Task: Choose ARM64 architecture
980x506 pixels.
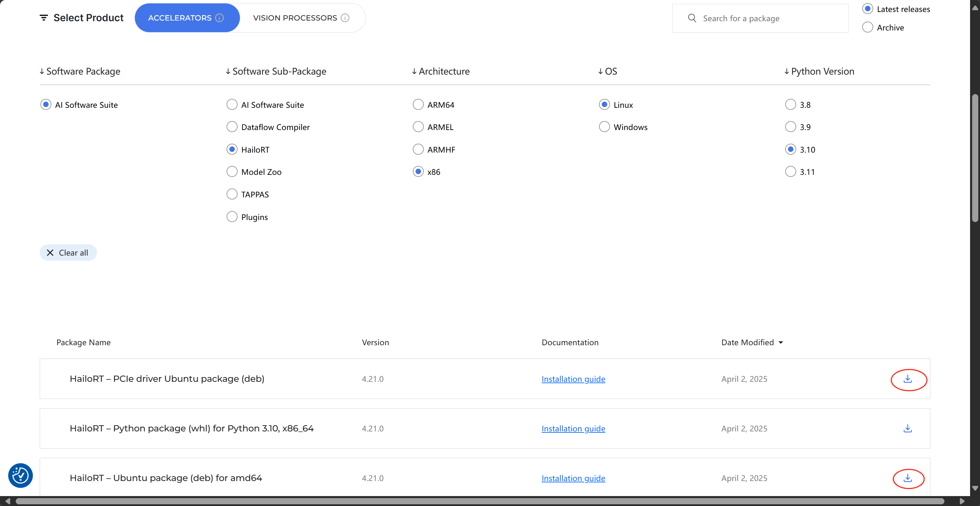Action: (x=418, y=105)
